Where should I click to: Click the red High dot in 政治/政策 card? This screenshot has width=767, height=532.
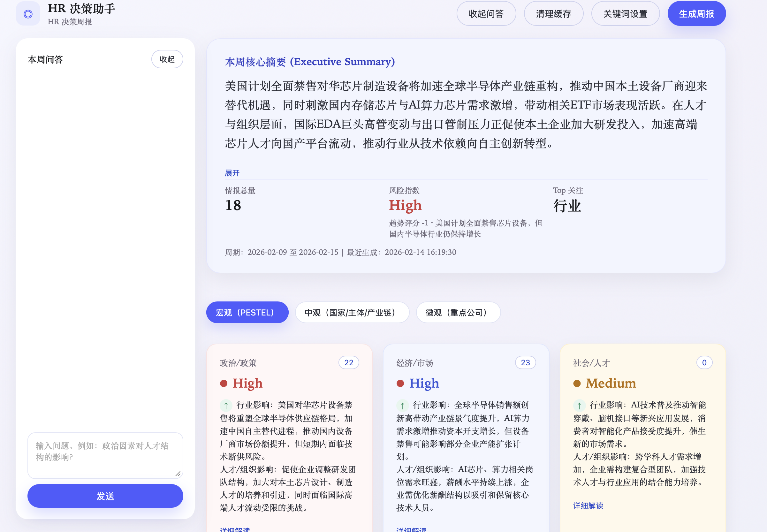click(x=224, y=383)
